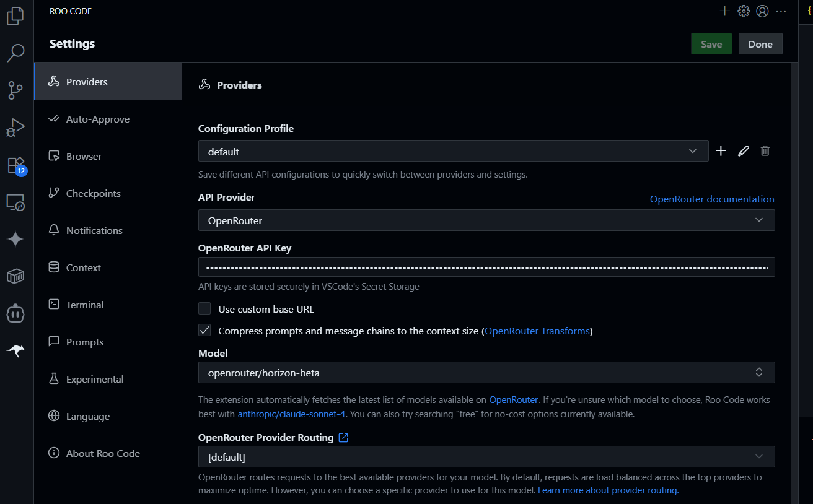
Task: Open the sparkle AI icon in the activity bar
Action: tap(15, 240)
